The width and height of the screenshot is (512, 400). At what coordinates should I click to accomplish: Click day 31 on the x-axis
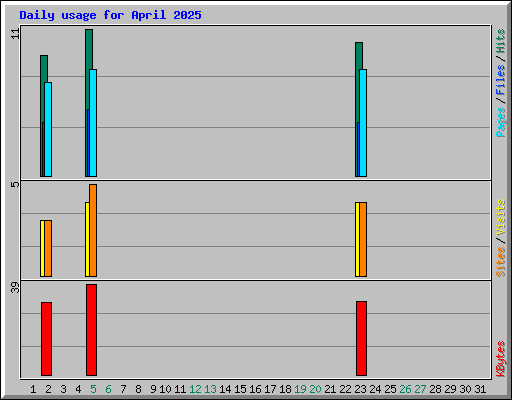click(480, 389)
